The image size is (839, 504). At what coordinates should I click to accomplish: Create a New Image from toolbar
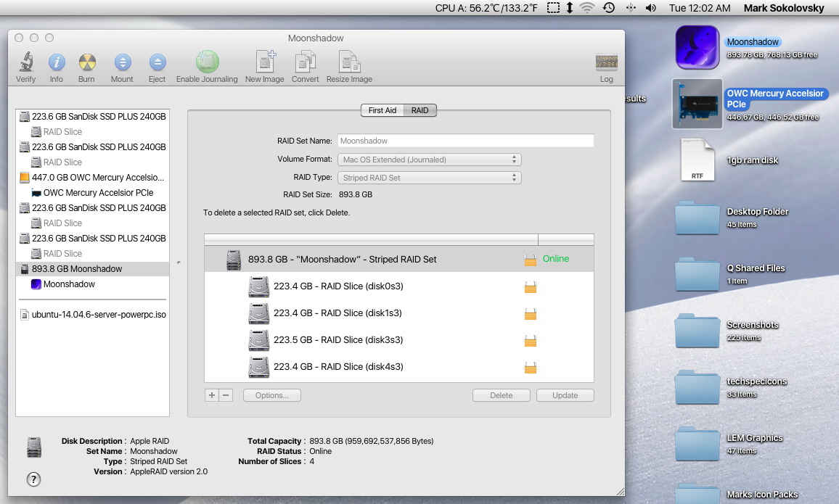tap(264, 62)
